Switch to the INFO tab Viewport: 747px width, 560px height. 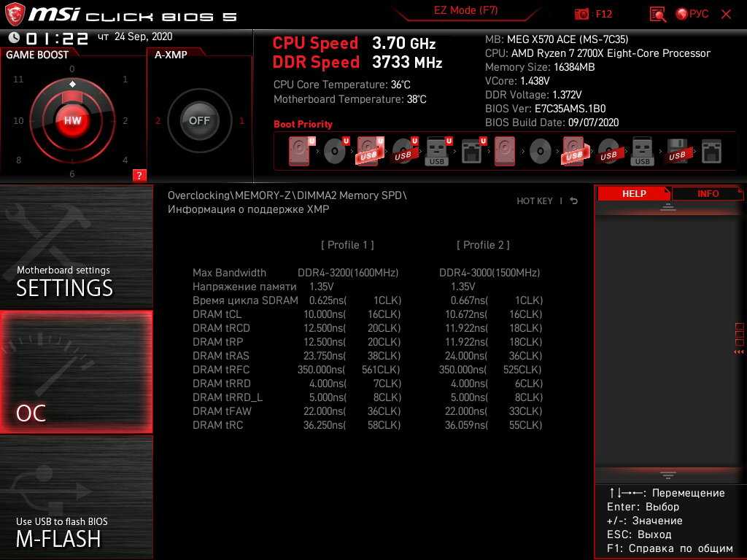point(707,193)
